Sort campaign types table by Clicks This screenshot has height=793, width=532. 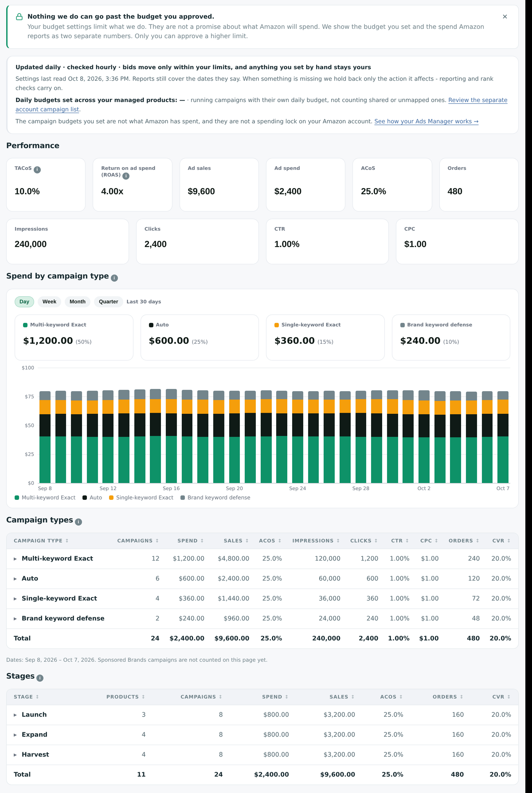364,541
